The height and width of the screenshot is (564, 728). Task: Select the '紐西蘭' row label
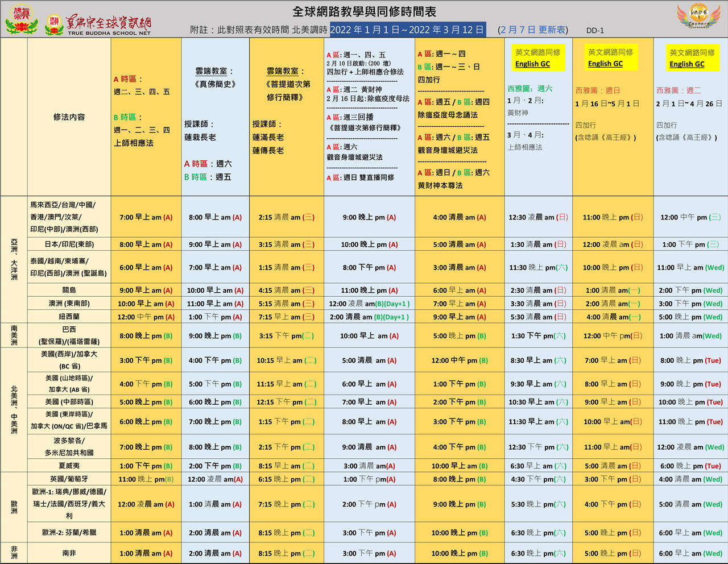point(69,317)
